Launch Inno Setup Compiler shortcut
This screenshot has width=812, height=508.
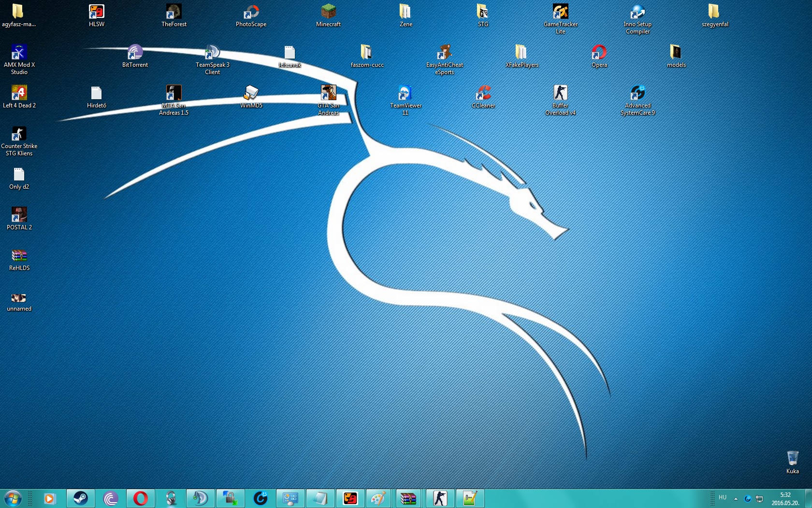click(638, 19)
